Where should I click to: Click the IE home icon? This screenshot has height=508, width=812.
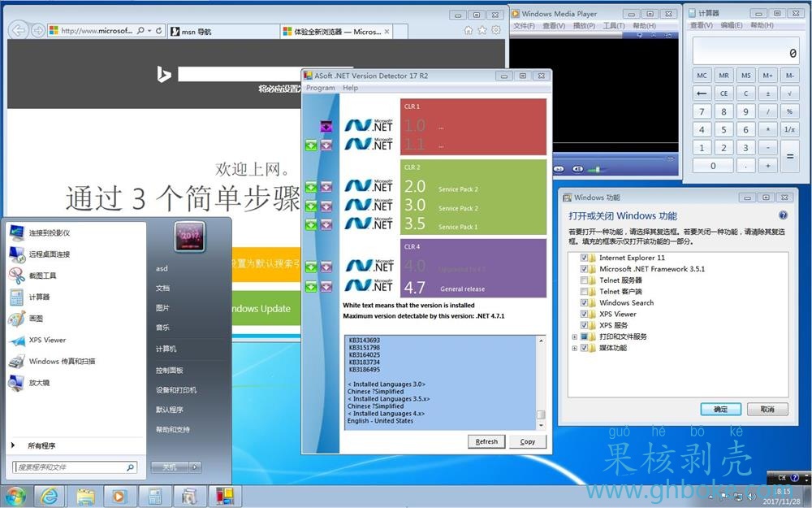click(469, 31)
